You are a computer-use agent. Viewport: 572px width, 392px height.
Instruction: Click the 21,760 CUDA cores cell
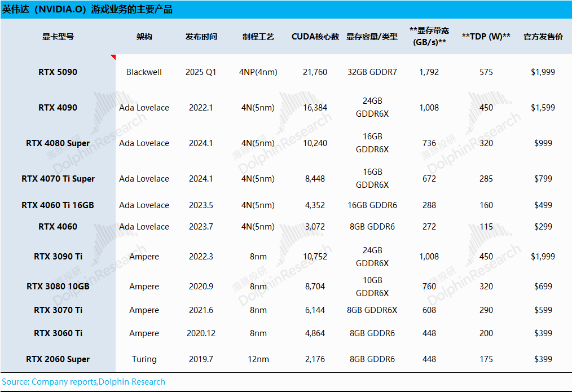pos(315,72)
